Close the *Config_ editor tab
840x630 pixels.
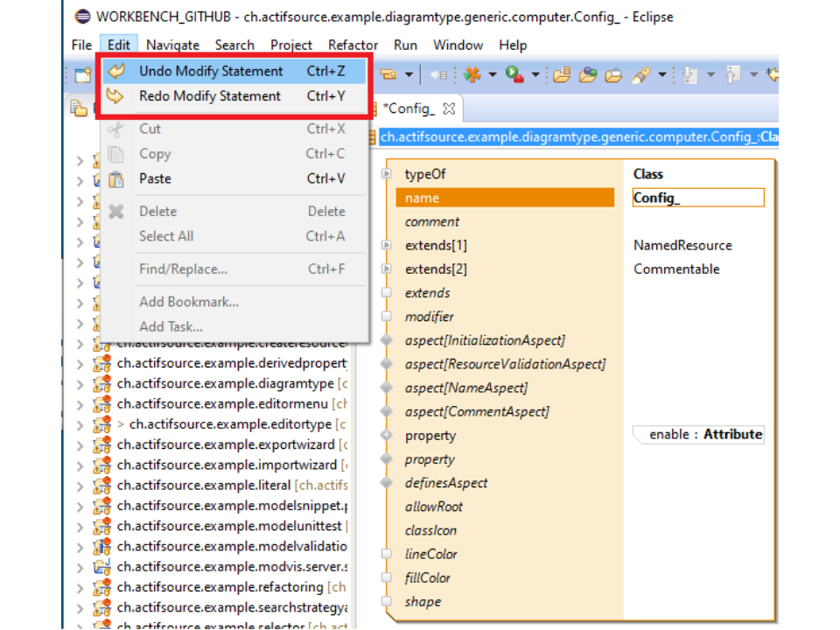tap(450, 108)
